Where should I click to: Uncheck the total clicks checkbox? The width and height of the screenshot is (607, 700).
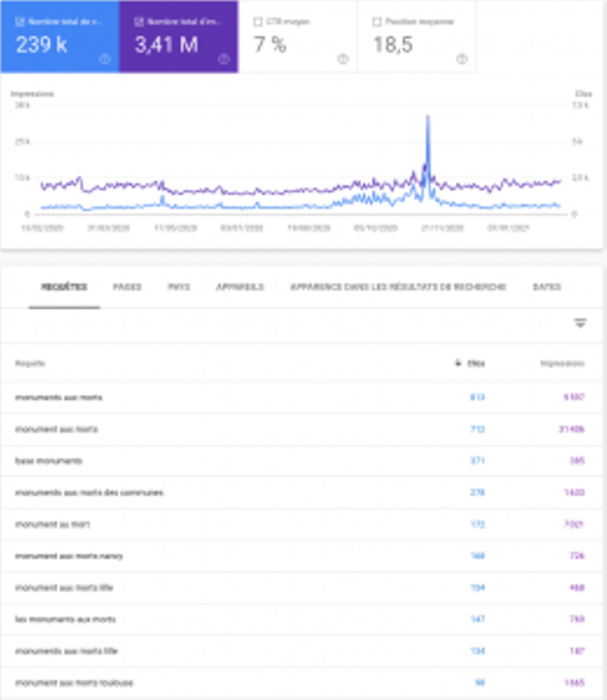pos(20,22)
